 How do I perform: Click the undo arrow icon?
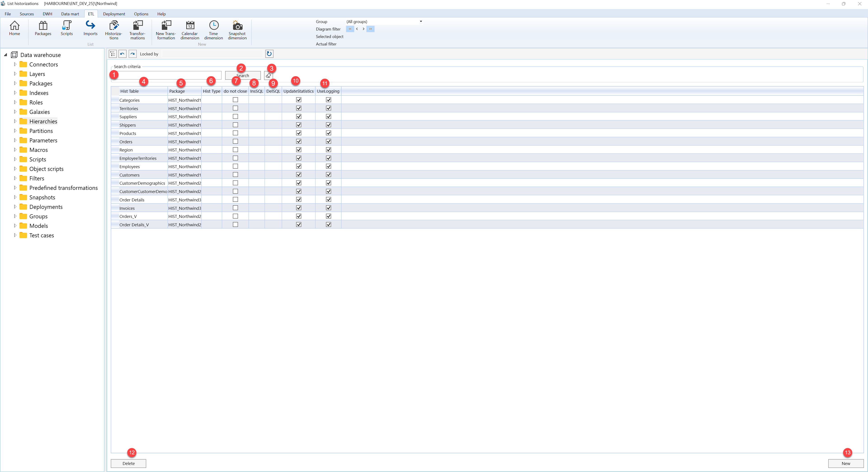(x=123, y=54)
